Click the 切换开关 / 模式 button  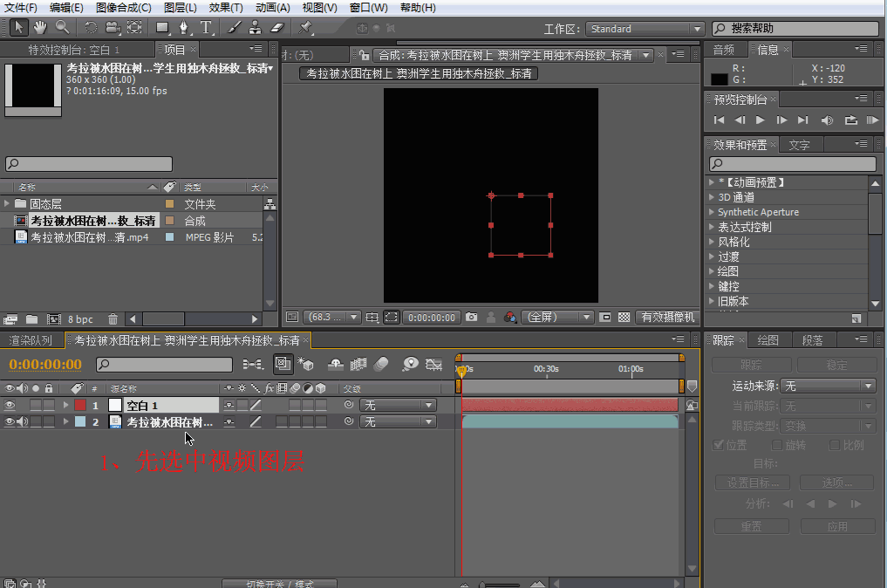[x=279, y=584]
